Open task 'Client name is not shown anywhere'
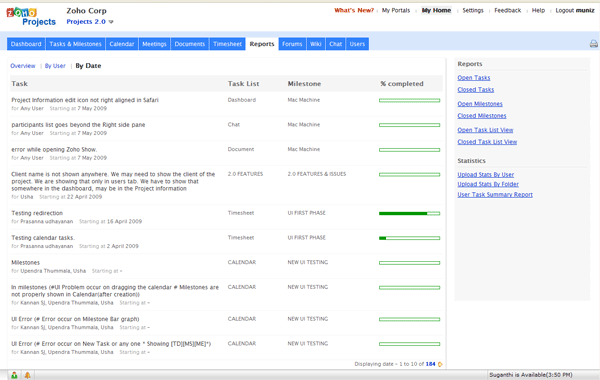This screenshot has width=600, height=380. click(x=113, y=181)
